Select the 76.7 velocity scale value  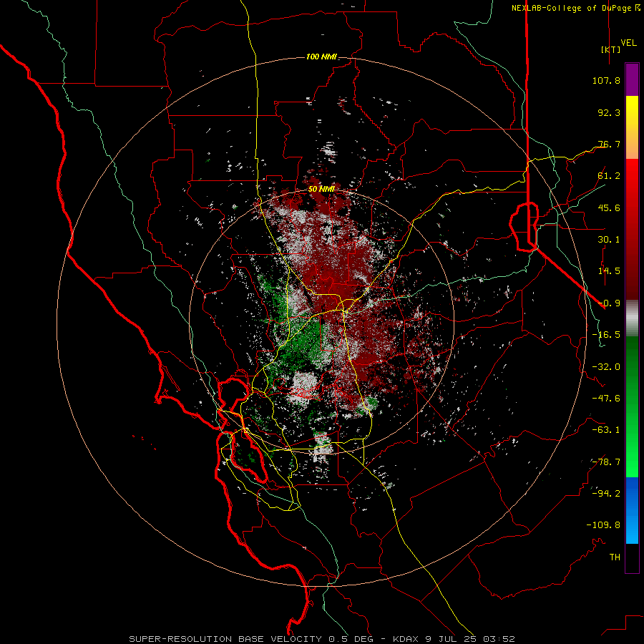tap(609, 144)
